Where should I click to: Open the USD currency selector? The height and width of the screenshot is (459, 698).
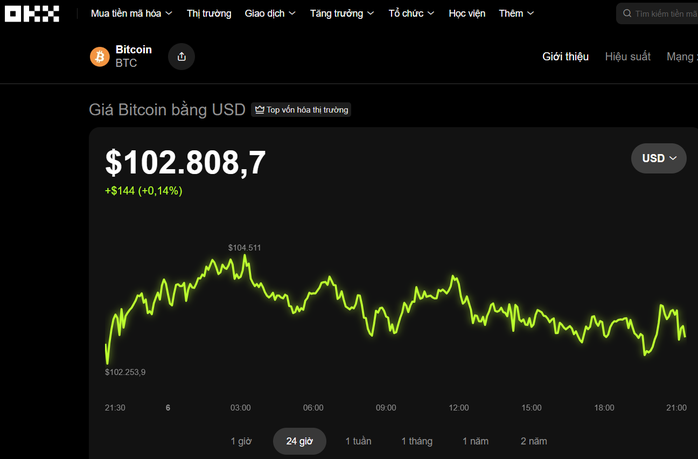(659, 158)
